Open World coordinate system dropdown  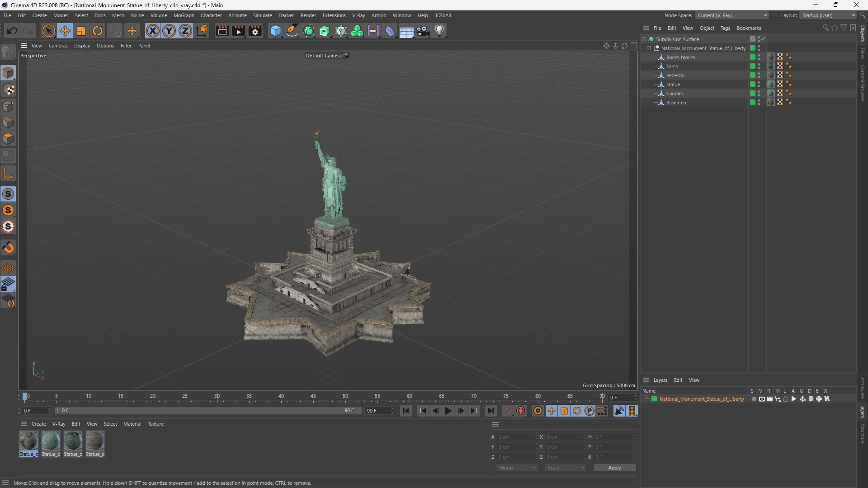point(517,468)
